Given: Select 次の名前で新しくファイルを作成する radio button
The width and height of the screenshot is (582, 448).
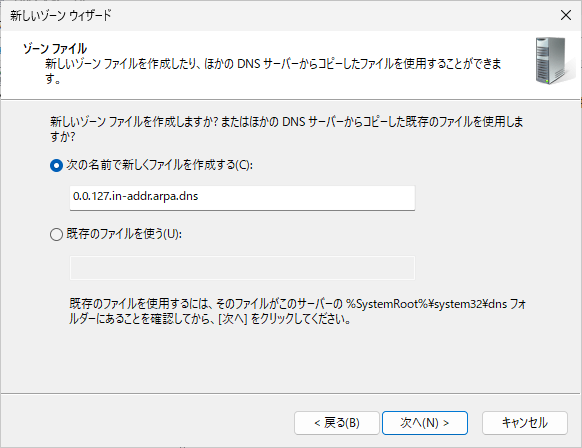Looking at the screenshot, I should coord(56,166).
